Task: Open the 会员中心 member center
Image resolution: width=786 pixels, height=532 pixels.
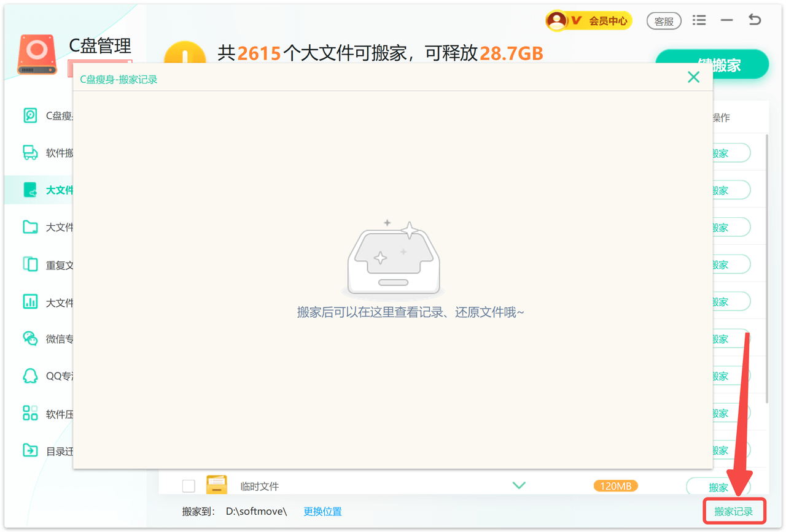Action: tap(588, 21)
